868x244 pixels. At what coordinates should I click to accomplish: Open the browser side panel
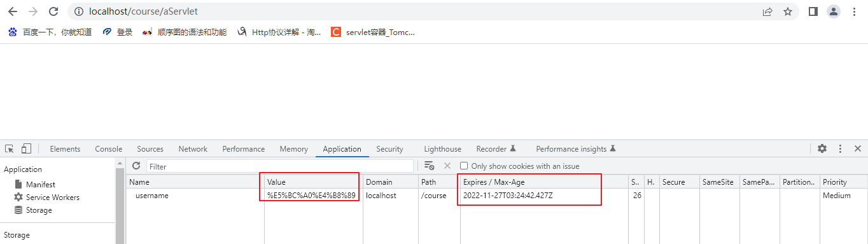pos(813,11)
